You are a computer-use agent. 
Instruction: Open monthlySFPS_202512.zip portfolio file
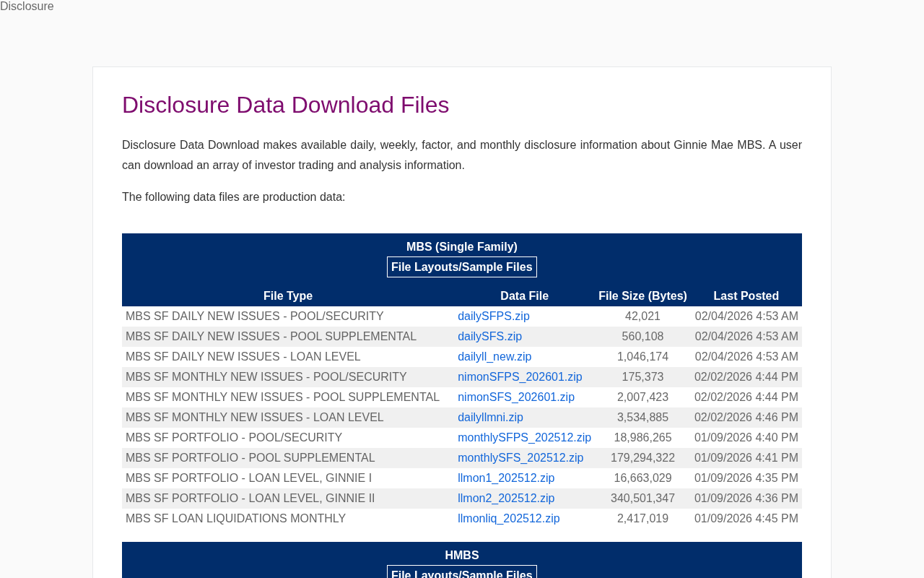[524, 438]
